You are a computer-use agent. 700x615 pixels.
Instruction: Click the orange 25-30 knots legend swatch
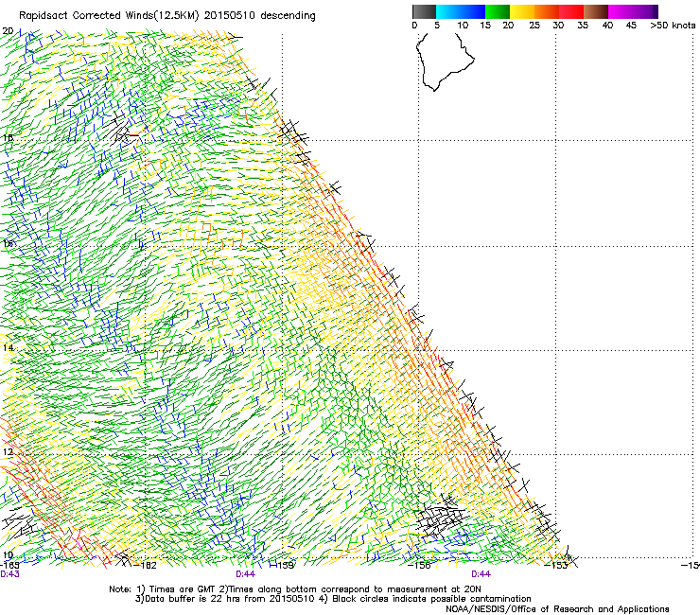[547, 11]
